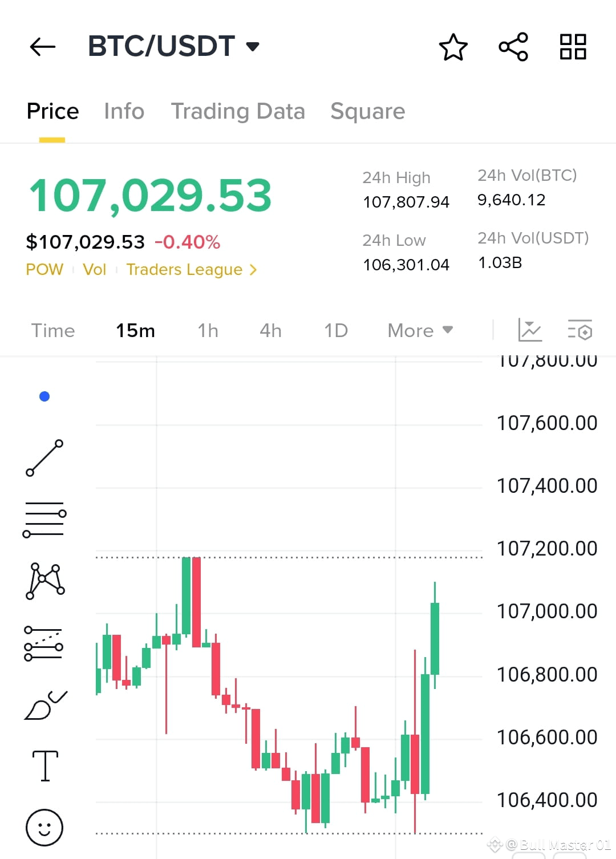
Task: Open the indicators settings icon
Action: (x=579, y=330)
